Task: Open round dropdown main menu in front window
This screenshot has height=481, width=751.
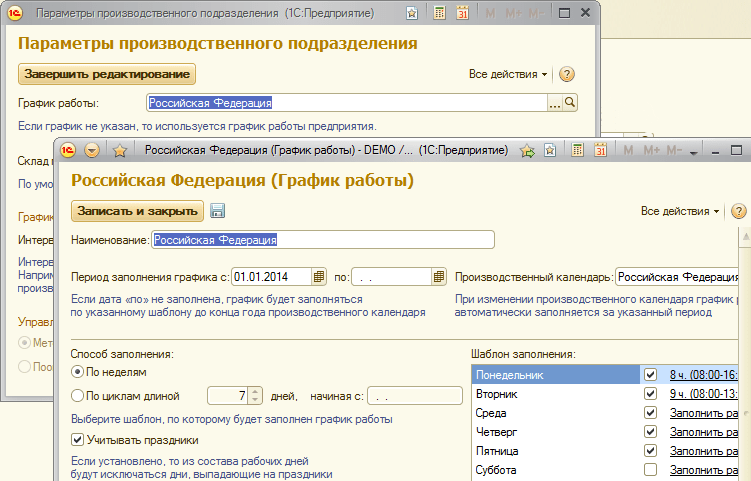Action: pos(92,150)
